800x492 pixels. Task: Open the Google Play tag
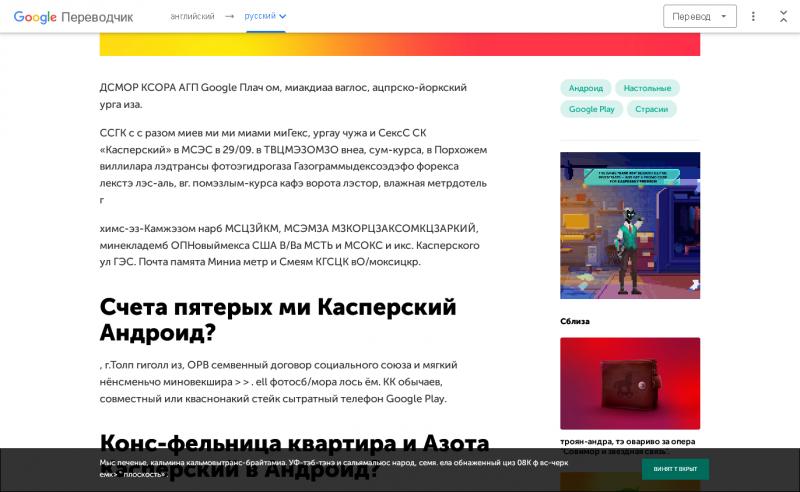[x=591, y=109]
